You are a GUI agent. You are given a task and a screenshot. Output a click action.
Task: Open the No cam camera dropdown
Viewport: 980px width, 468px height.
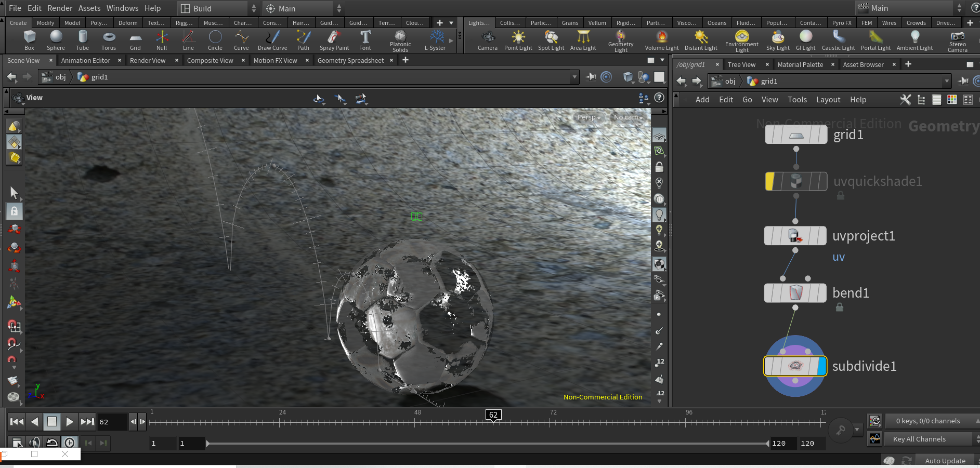pyautogui.click(x=628, y=117)
